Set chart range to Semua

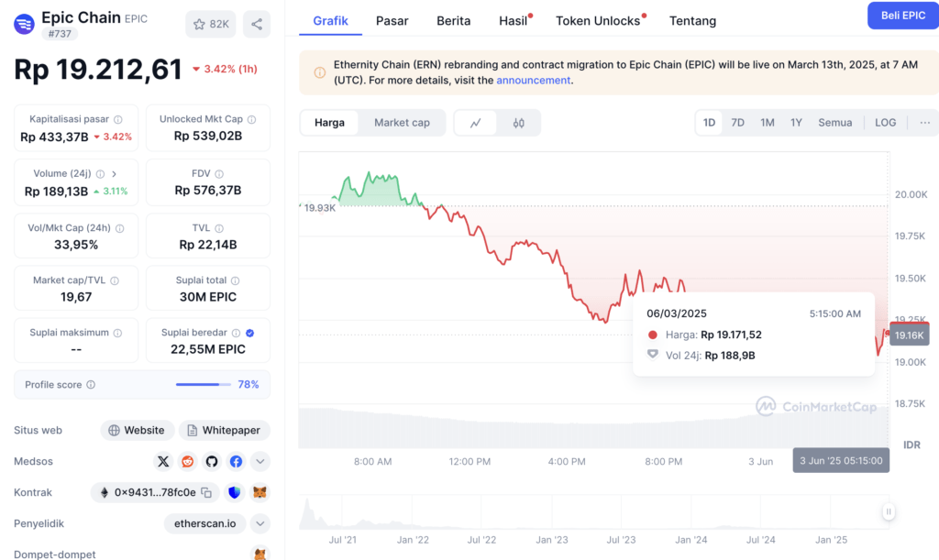(x=834, y=123)
